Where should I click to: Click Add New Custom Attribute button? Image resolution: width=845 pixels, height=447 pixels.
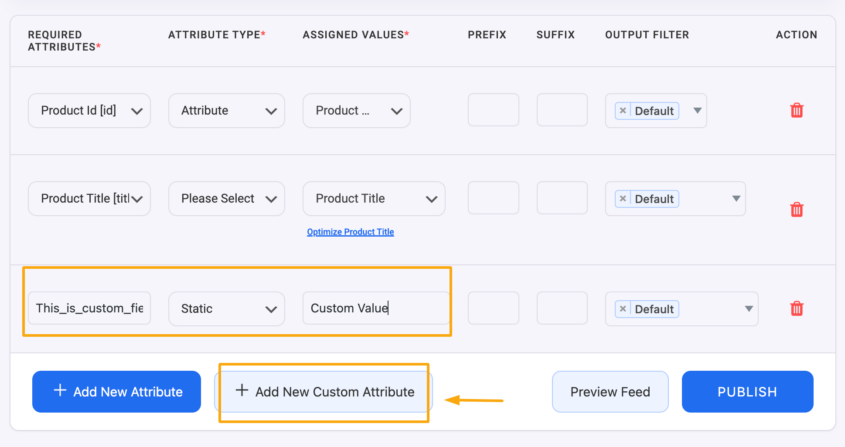324,391
